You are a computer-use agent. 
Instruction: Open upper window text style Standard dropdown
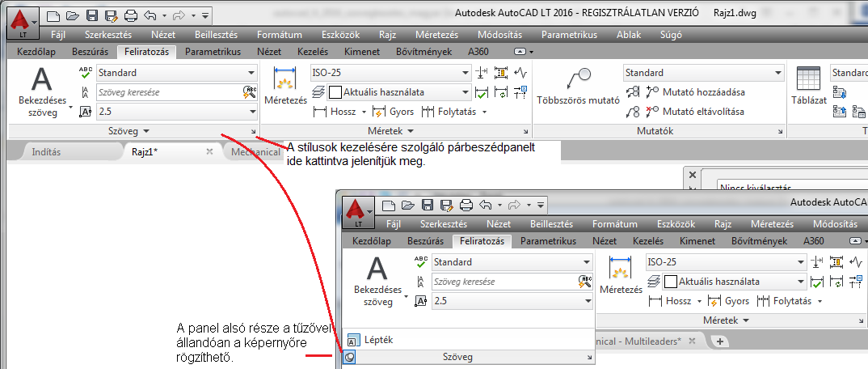177,73
